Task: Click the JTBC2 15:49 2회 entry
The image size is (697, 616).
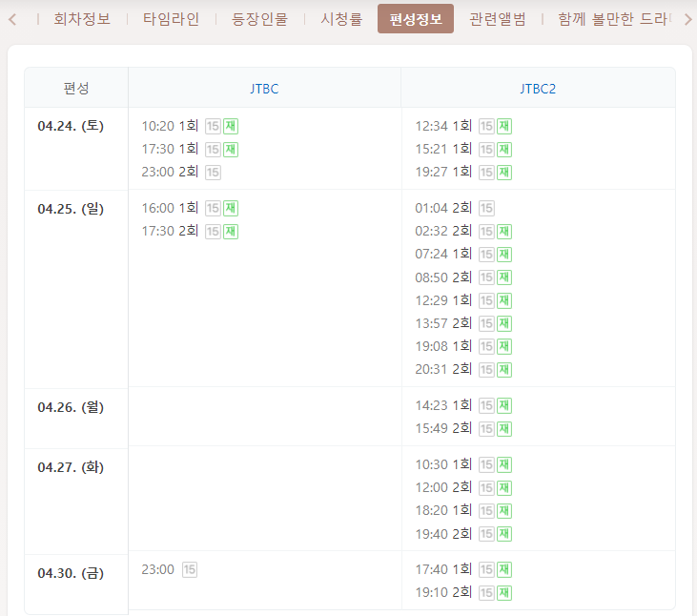Action: pyautogui.click(x=463, y=428)
